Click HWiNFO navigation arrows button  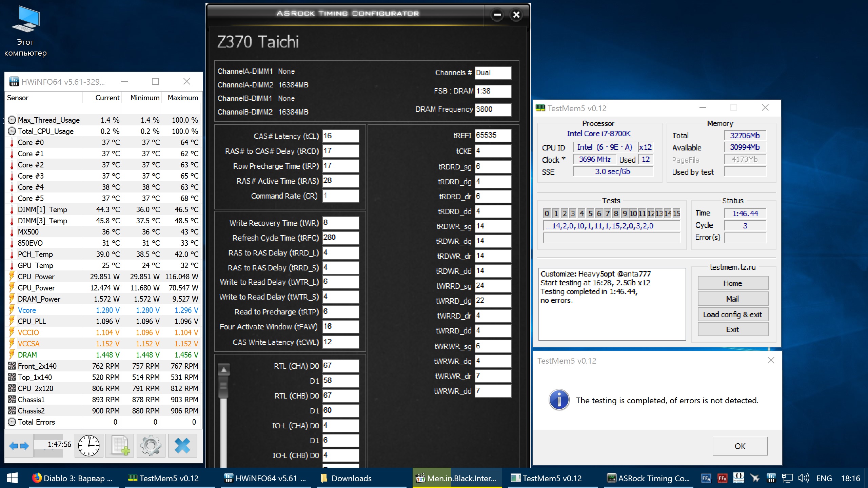[x=19, y=446]
